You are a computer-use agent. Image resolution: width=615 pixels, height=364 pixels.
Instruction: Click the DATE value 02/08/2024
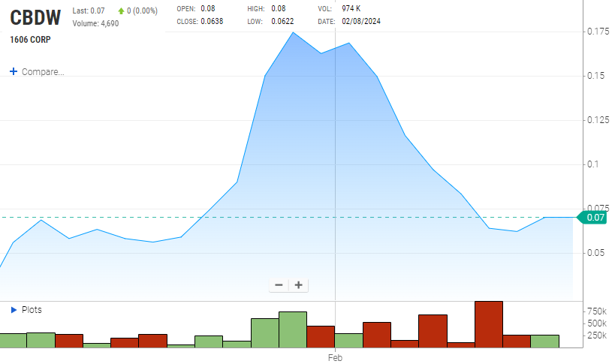tap(361, 21)
